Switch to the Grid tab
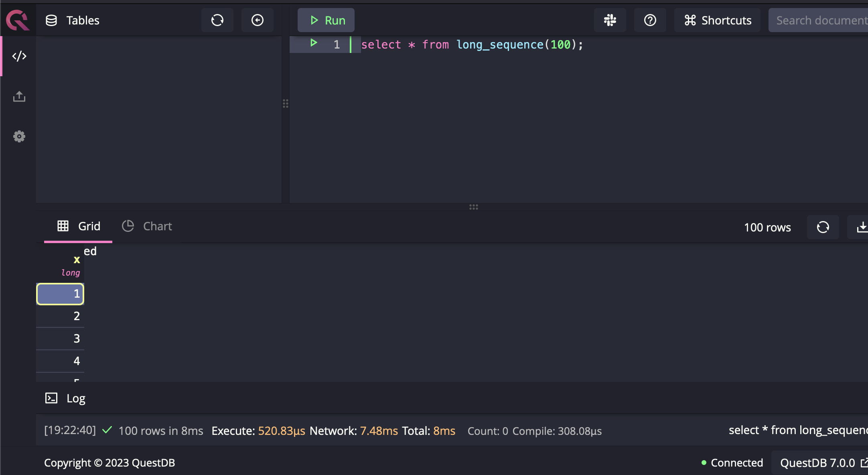This screenshot has width=868, height=475. 79,226
